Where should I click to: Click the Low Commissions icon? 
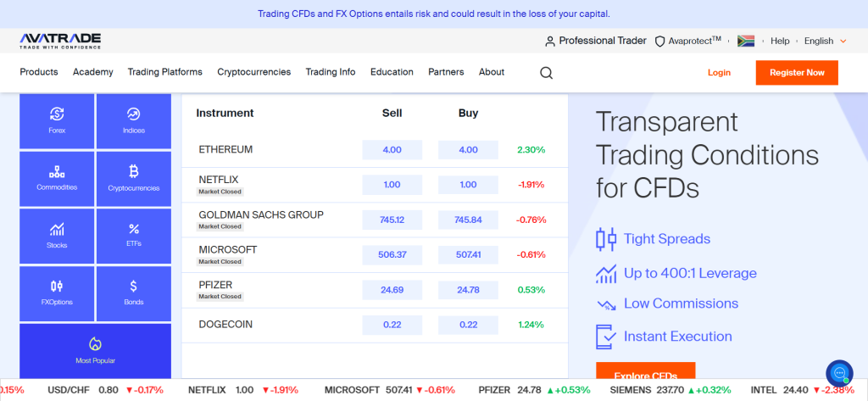point(605,304)
